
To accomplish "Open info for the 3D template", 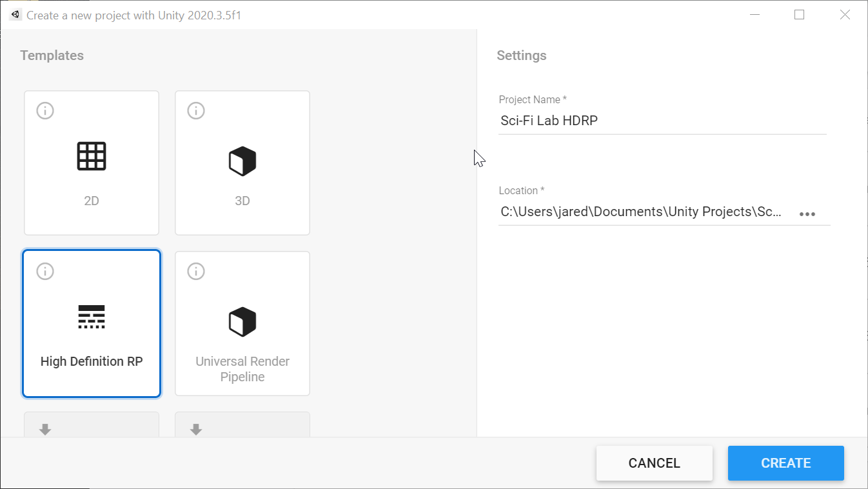I will pos(196,111).
